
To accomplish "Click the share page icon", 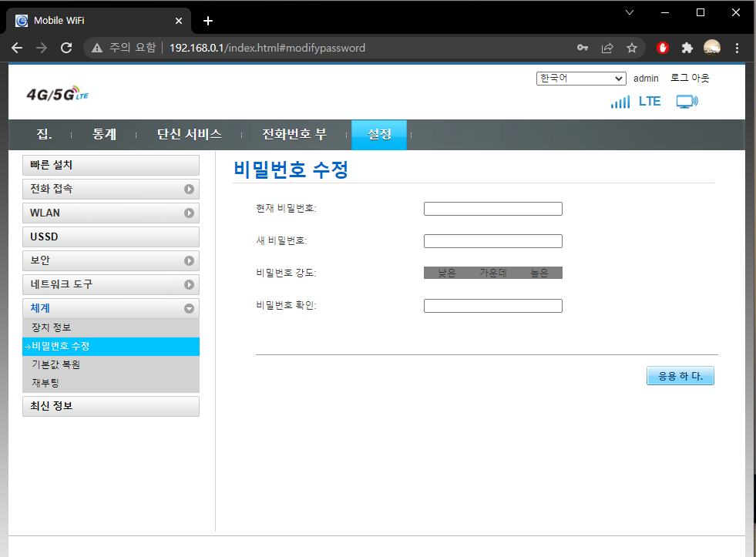I will (607, 48).
